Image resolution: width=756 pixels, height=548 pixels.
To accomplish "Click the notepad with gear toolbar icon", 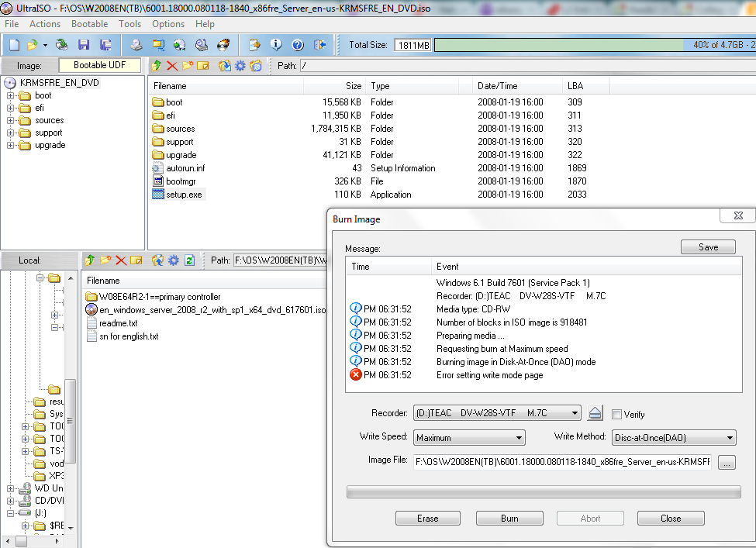I will [254, 45].
